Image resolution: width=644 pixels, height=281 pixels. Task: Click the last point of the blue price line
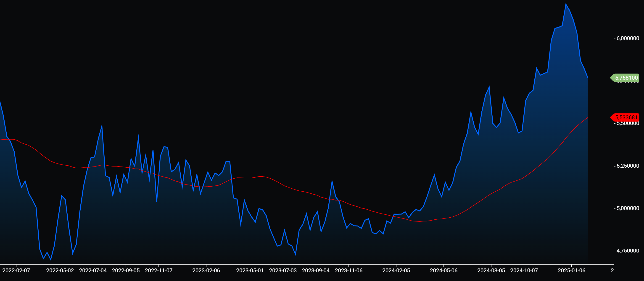pos(588,78)
